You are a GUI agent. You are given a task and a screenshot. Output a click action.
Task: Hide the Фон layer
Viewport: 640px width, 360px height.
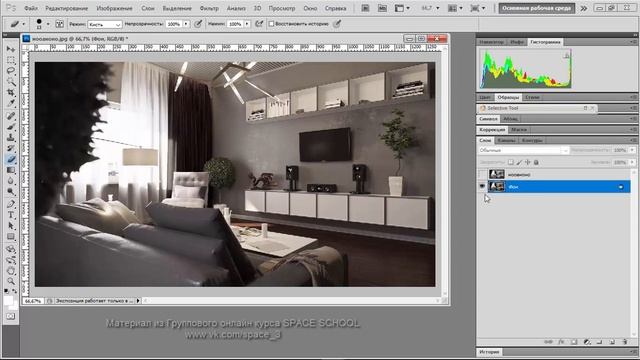[482, 187]
